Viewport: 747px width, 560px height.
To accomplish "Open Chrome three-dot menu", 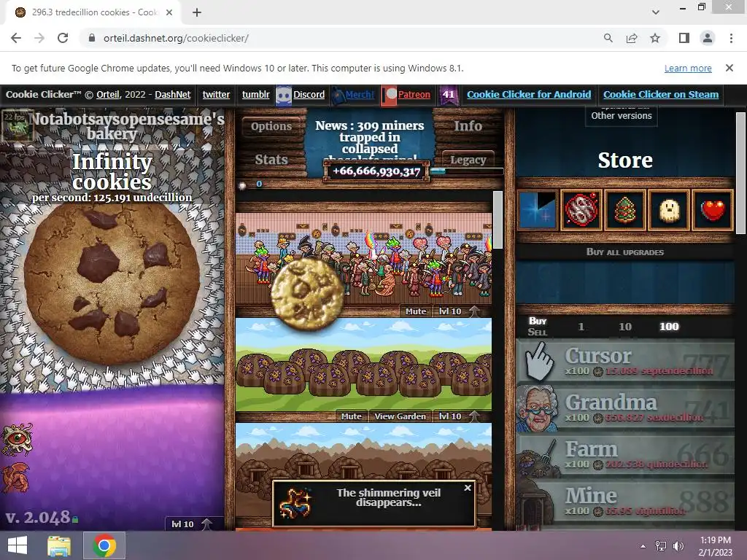I will click(x=731, y=38).
